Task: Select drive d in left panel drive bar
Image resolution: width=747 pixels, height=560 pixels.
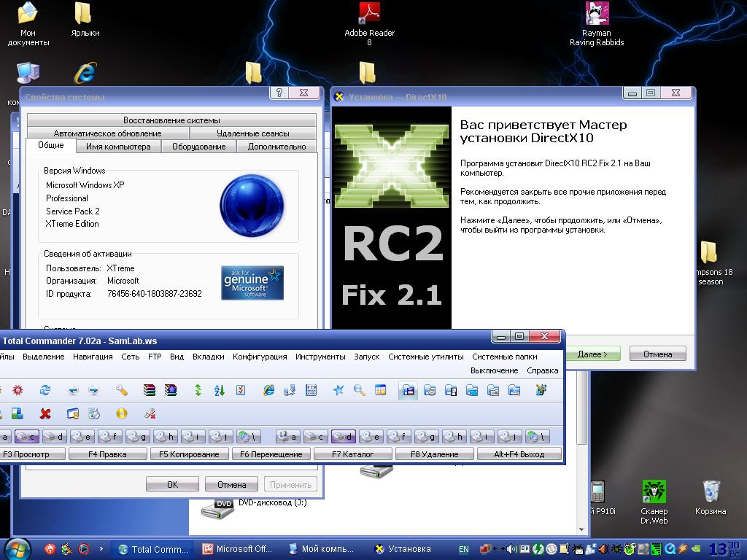Action: click(x=54, y=436)
